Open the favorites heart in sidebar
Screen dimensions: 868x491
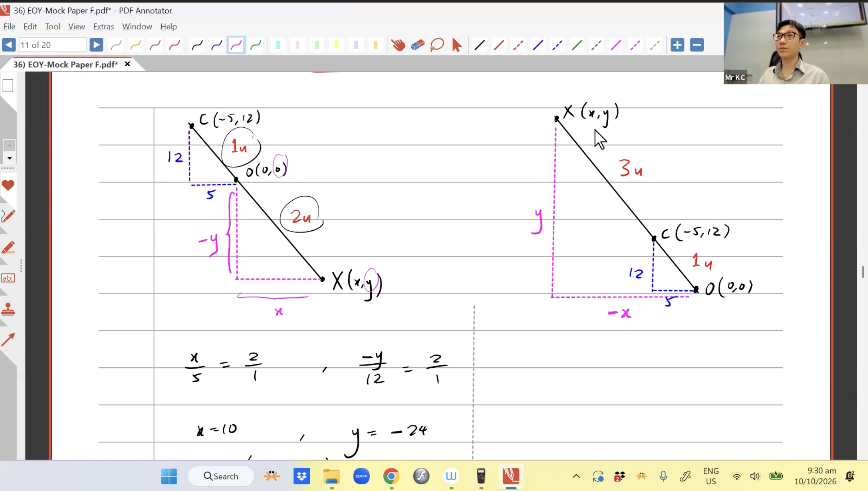[x=8, y=185]
